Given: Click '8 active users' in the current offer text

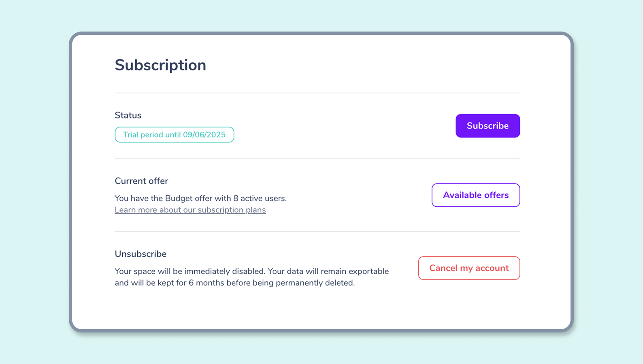Looking at the screenshot, I should [x=259, y=198].
